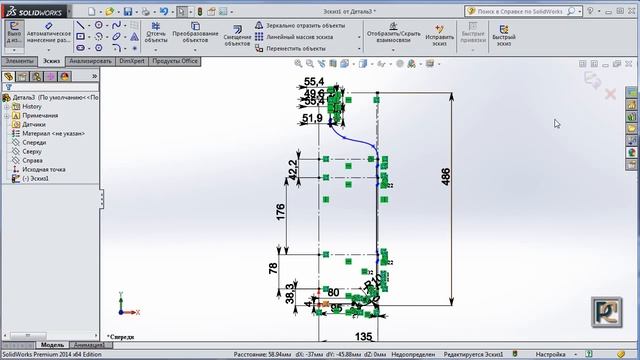
Task: Select the Trim Entities (Отсечь объекты) tool
Action: [156, 33]
